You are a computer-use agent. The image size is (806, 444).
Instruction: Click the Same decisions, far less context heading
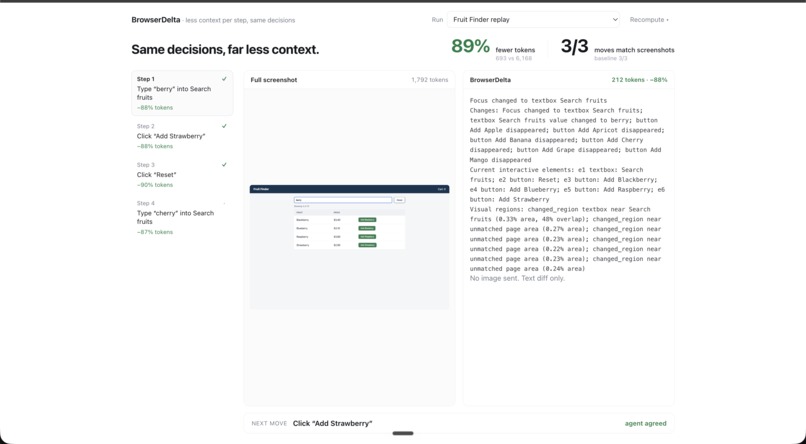click(225, 50)
